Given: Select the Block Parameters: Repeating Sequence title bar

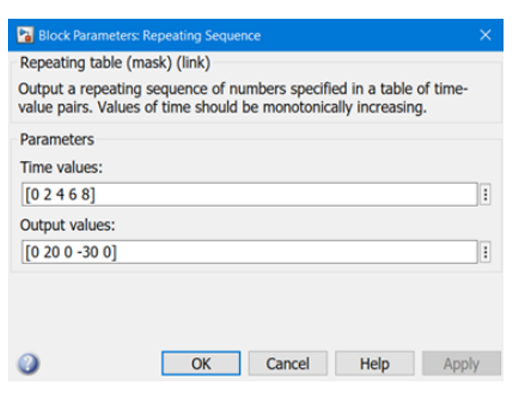Looking at the screenshot, I should tap(256, 35).
